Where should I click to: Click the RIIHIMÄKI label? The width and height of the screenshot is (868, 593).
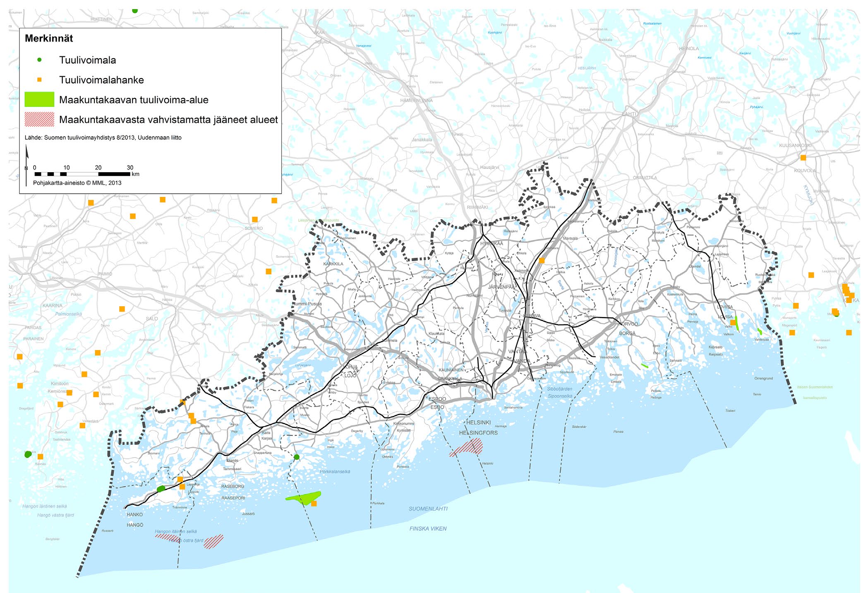point(477,207)
